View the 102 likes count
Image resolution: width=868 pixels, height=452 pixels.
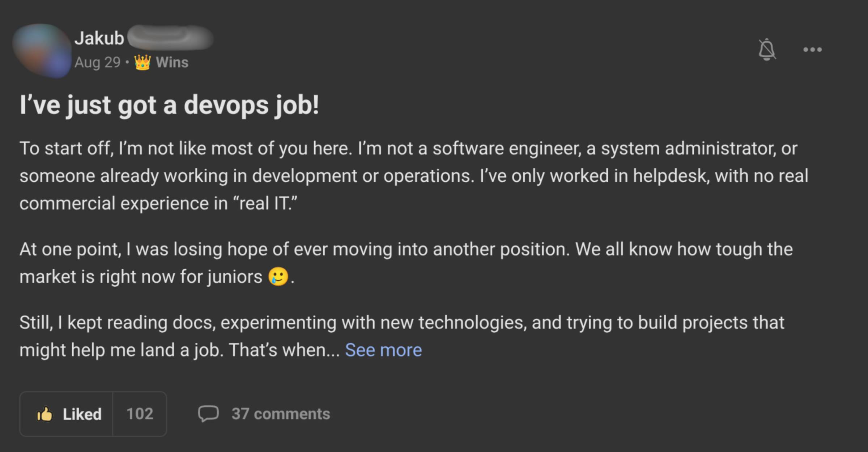coord(140,414)
